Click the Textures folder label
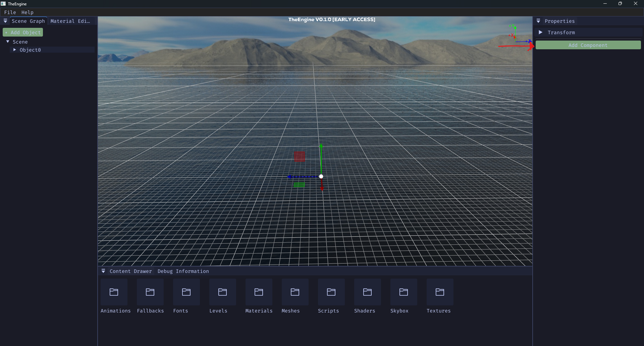Image resolution: width=644 pixels, height=346 pixels. (x=438, y=311)
